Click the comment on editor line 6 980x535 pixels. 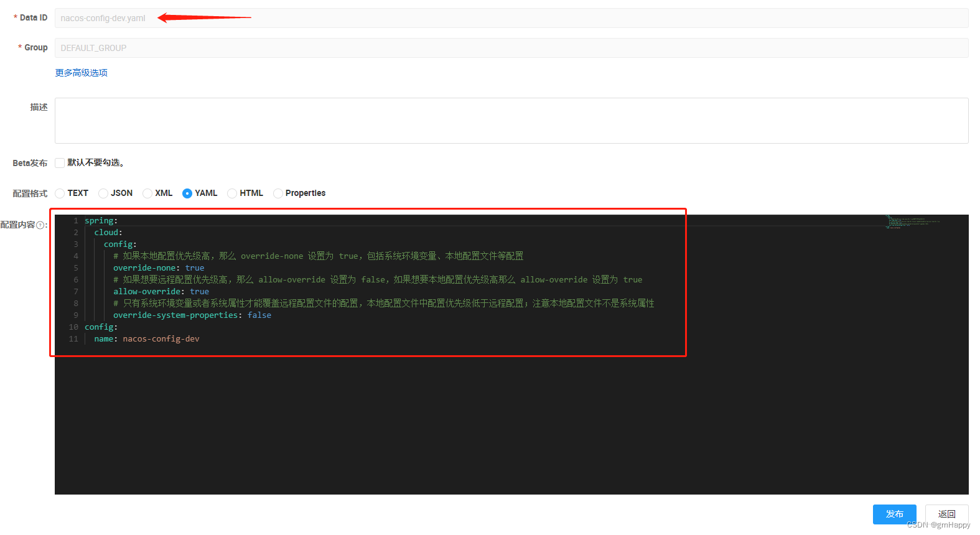pos(378,280)
